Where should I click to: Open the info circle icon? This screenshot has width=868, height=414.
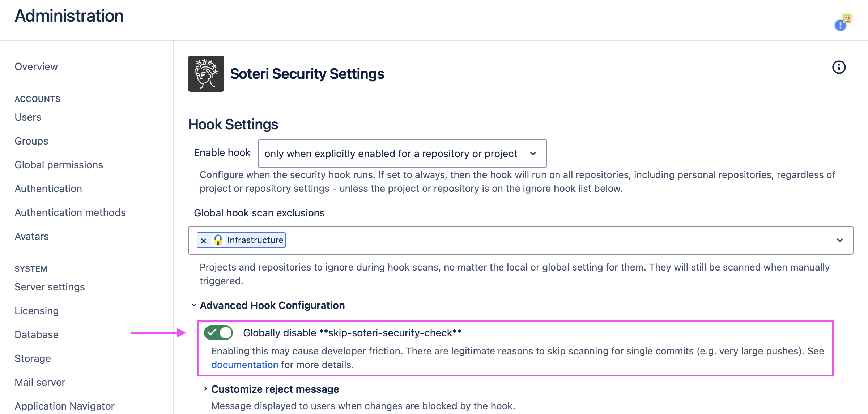click(839, 67)
